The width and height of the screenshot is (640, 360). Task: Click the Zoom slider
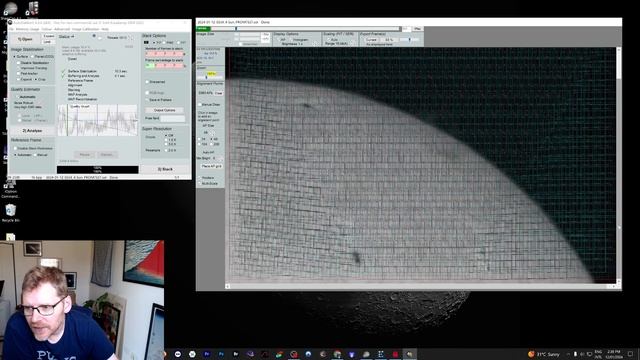coord(211,78)
